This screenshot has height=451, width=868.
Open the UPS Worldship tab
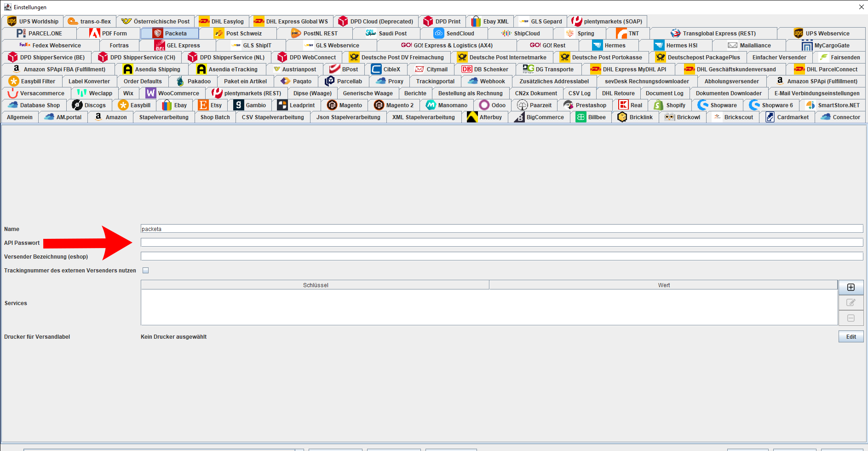pyautogui.click(x=33, y=21)
